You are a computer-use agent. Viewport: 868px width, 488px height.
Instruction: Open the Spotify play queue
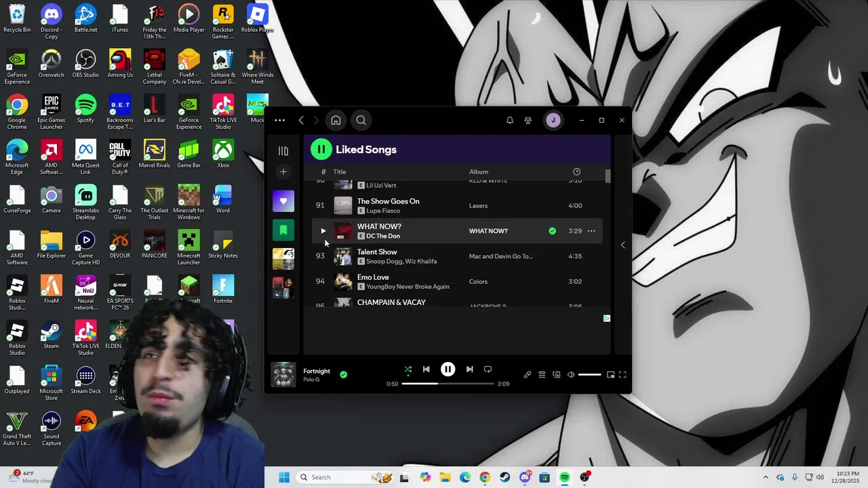(542, 375)
